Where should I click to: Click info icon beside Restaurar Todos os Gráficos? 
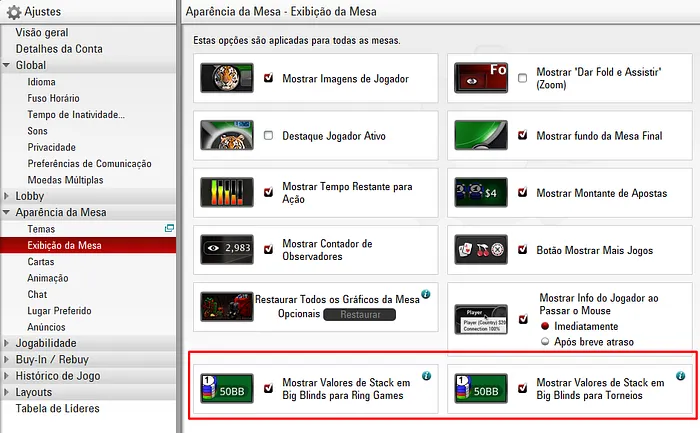pyautogui.click(x=426, y=294)
